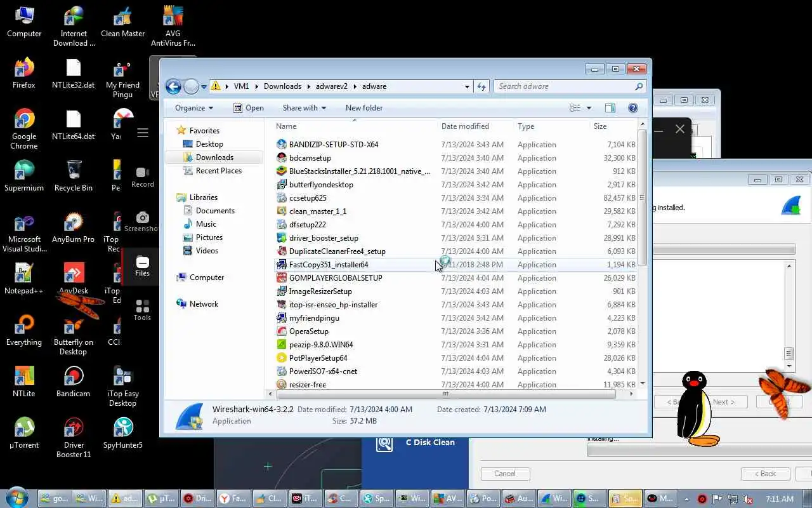Viewport: 812px width, 508px height.
Task: Open the hamburger menu in recorder panel
Action: pos(143,133)
